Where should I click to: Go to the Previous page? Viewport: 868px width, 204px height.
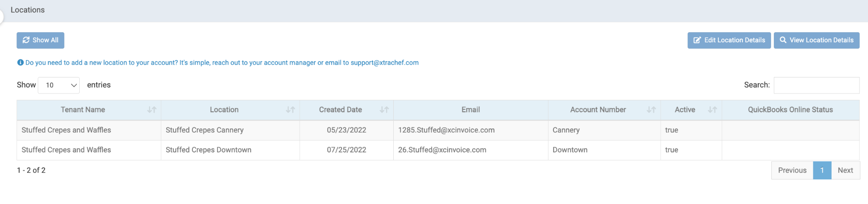tap(792, 170)
